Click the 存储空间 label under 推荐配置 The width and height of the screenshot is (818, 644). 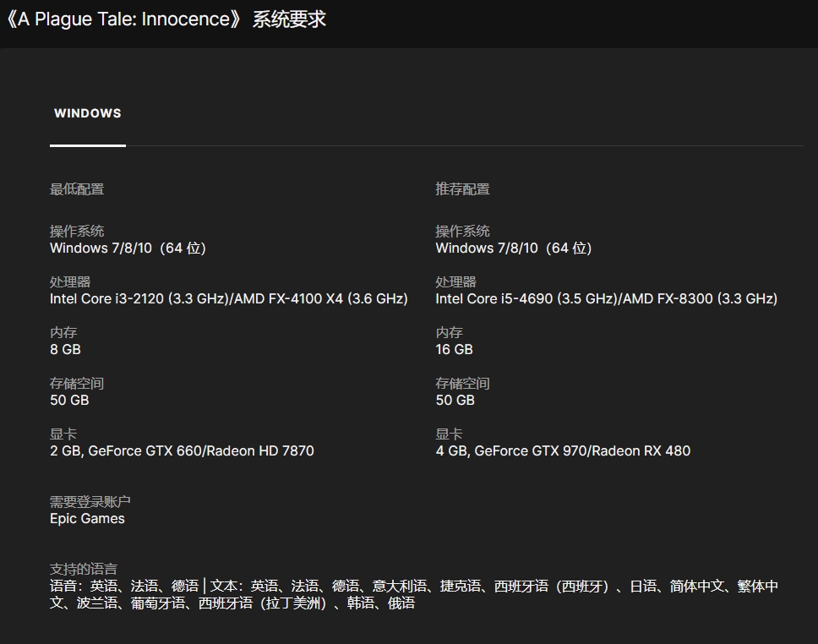coord(463,384)
